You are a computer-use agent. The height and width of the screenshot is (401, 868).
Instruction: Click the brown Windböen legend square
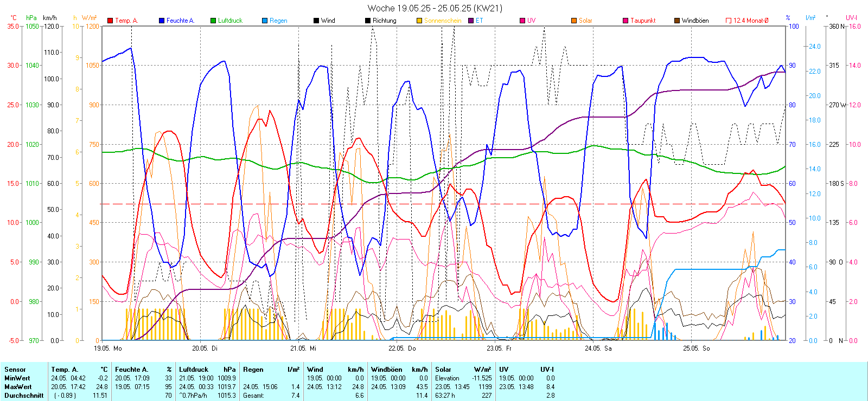677,21
